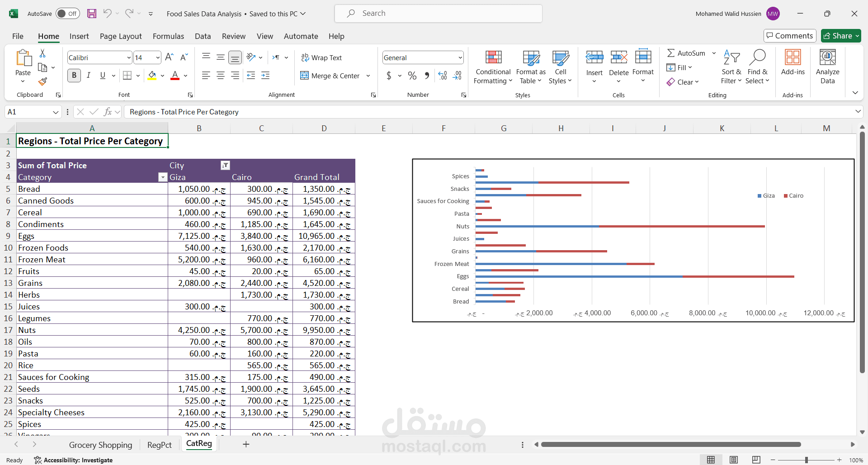
Task: Go to the RegPct sheet tab
Action: (x=160, y=445)
